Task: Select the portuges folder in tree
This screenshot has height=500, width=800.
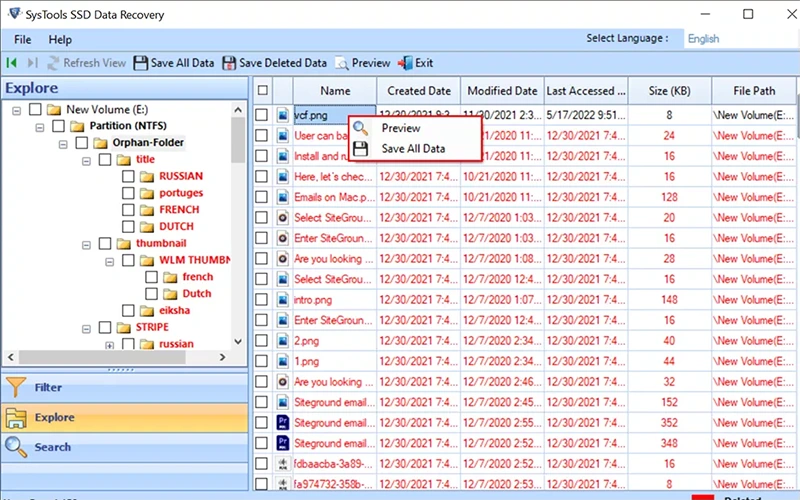Action: click(181, 193)
